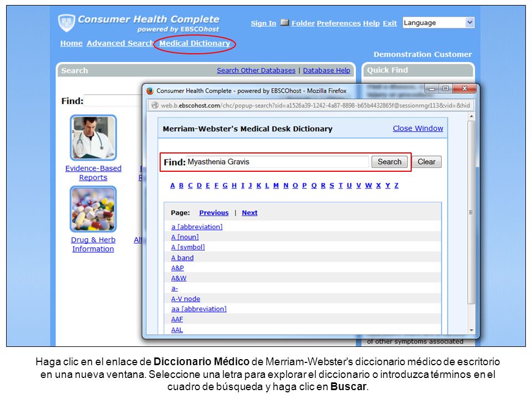This screenshot has width=532, height=399.
Task: Browse dictionary letter N
Action: [x=286, y=186]
